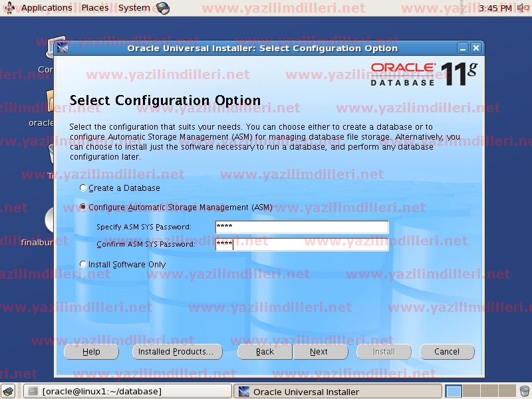532x399 pixels.
Task: Click the Cancel button
Action: click(447, 352)
